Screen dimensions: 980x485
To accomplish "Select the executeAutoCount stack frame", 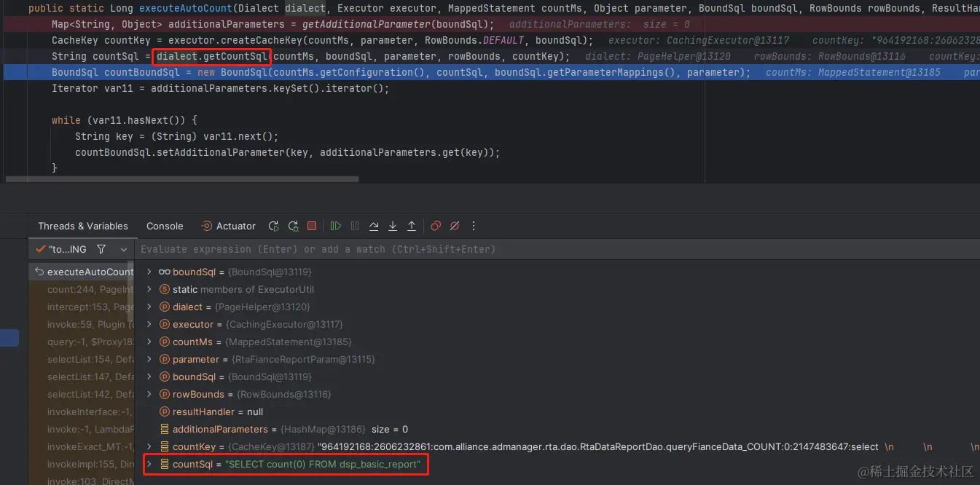I will [x=82, y=272].
